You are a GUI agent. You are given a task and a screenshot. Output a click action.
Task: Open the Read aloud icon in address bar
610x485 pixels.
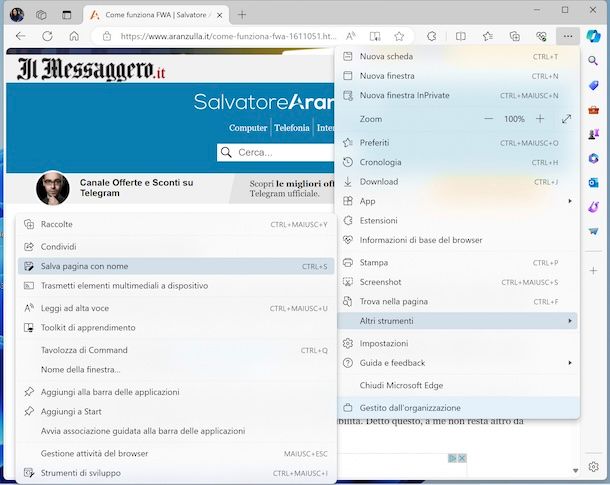point(351,36)
